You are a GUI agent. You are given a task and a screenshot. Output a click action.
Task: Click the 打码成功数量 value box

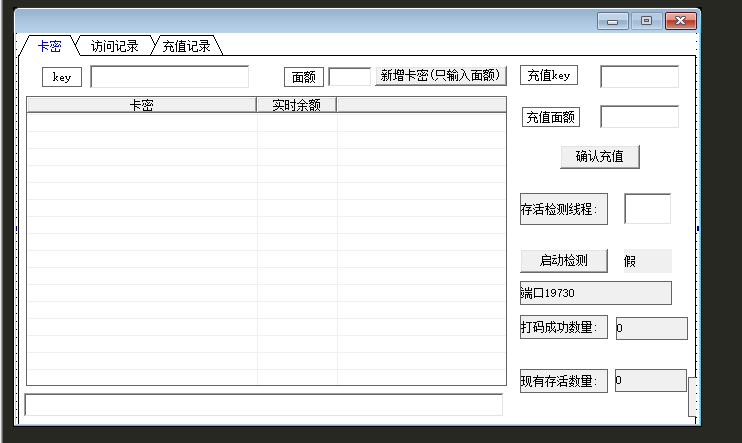click(652, 328)
